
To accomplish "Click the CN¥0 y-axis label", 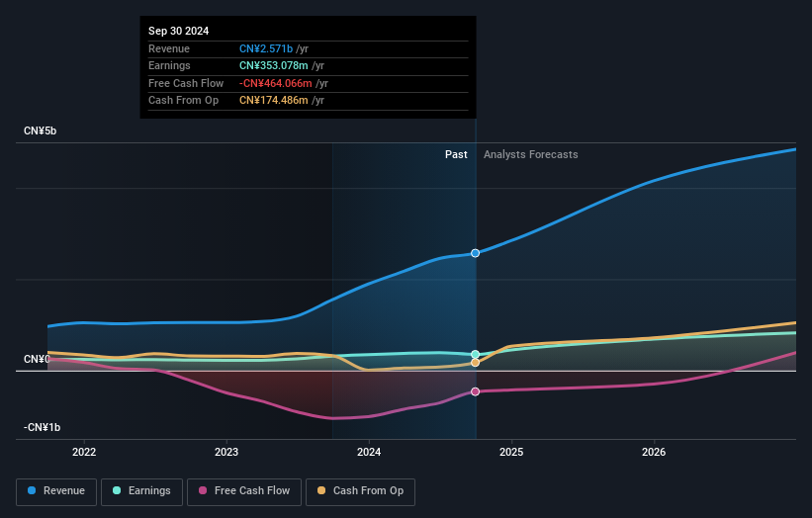I will [37, 359].
